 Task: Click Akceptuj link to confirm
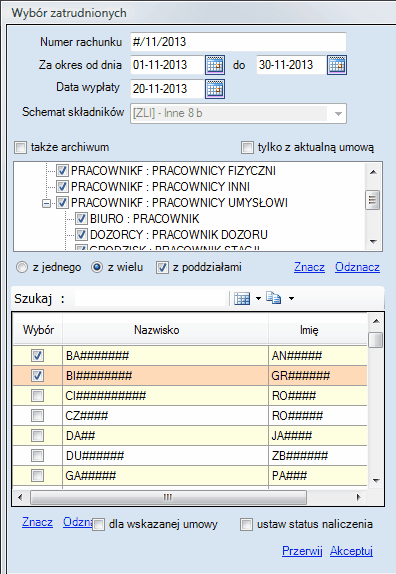pos(351,551)
